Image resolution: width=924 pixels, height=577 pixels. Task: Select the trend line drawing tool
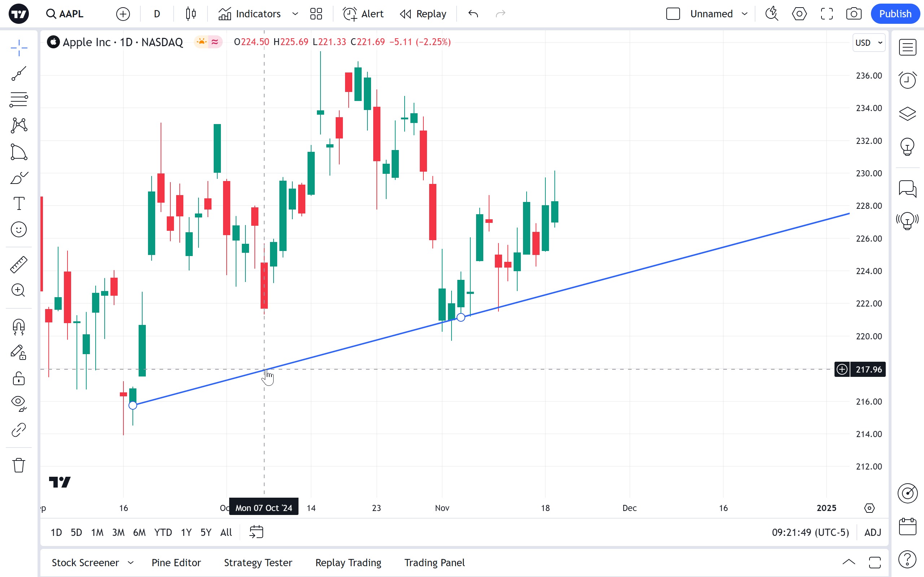[x=18, y=74]
